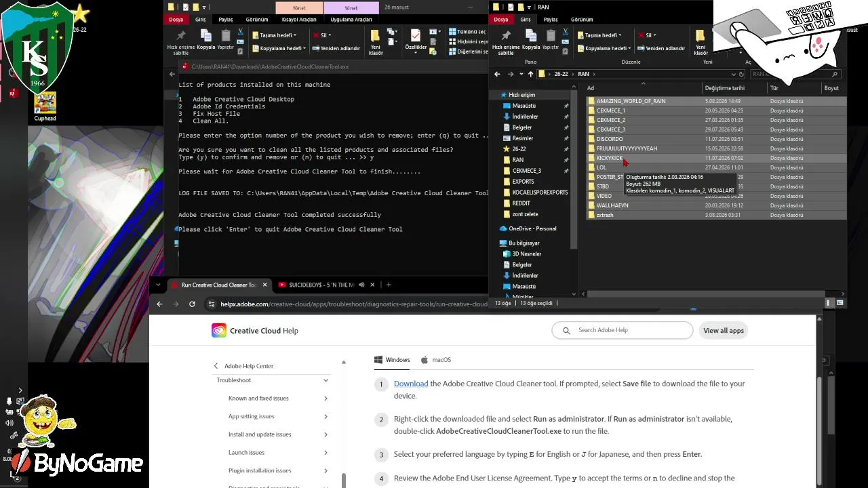Click the browser address bar URL

[354, 304]
